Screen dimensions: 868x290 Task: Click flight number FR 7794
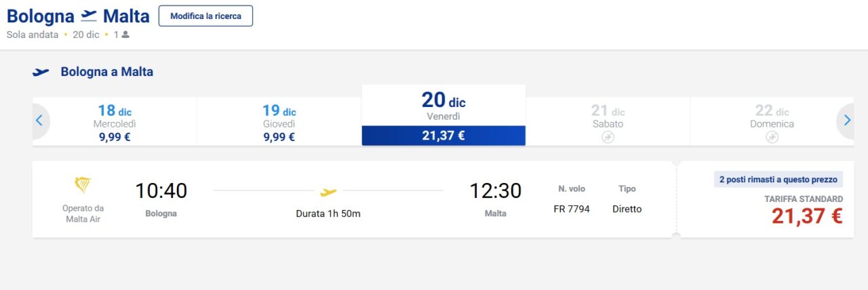(572, 209)
